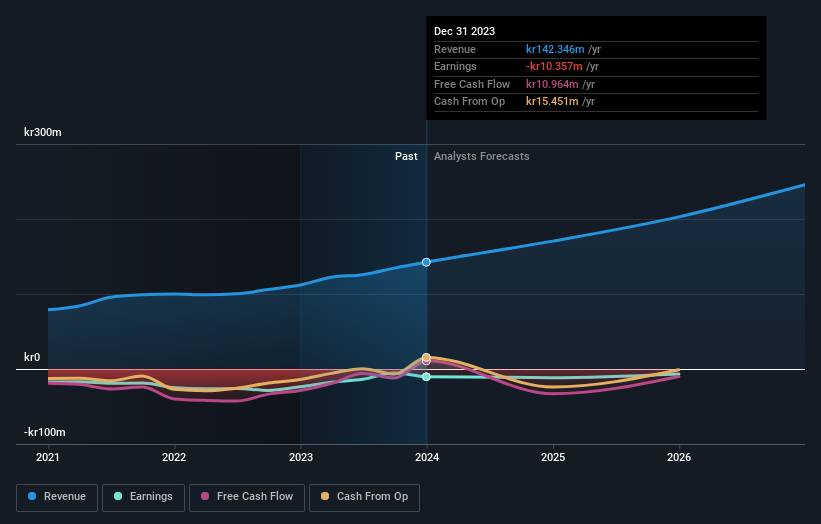
Task: Toggle the Free Cash Flow legend button
Action: 247,497
